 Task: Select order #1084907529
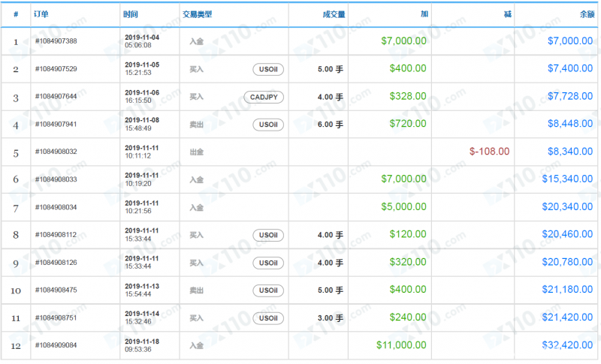coord(56,69)
